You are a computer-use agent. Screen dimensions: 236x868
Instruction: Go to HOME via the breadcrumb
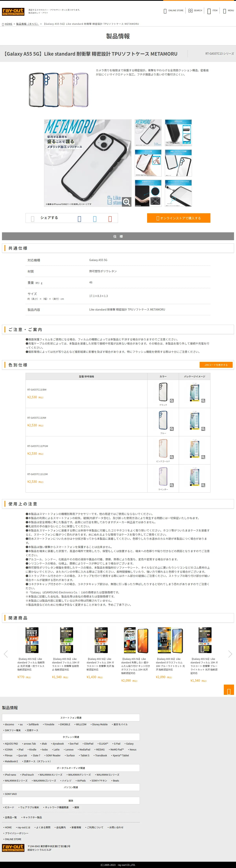(8, 24)
